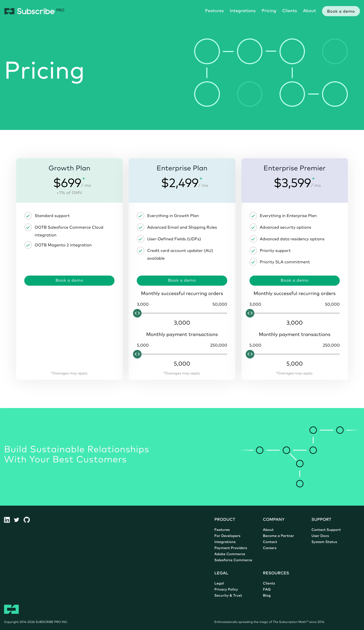Viewport: 364px width, 630px height.
Task: Select Clients in the top navigation
Action: point(290,11)
